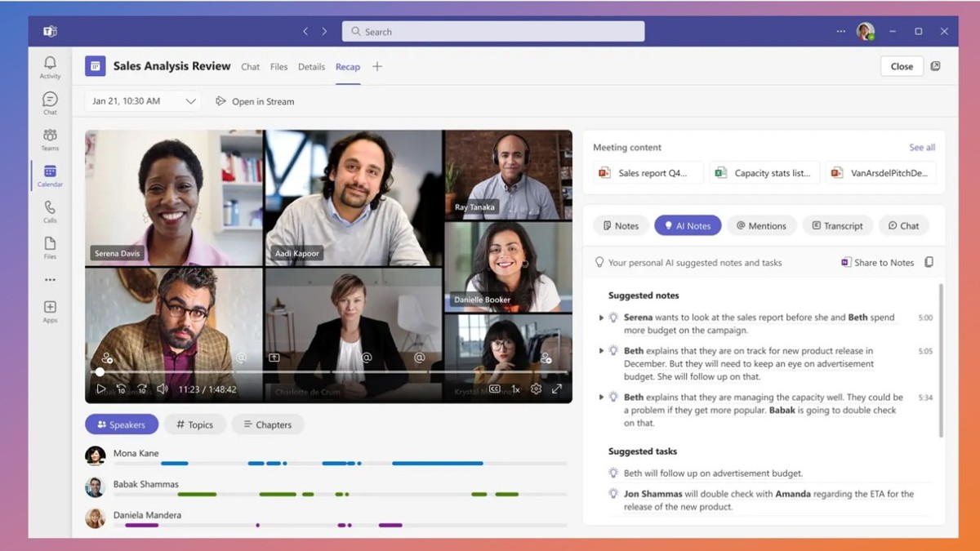Expand the Serena suggested note
This screenshot has width=980, height=551.
[x=602, y=318]
